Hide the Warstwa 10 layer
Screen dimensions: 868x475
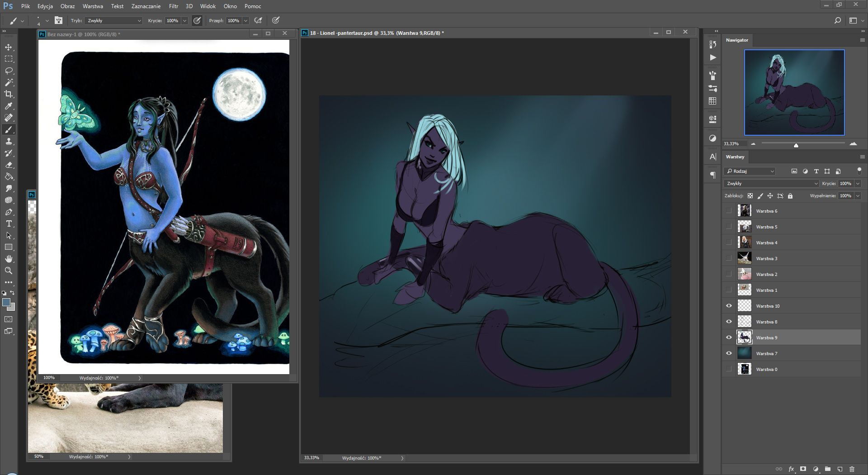[729, 306]
